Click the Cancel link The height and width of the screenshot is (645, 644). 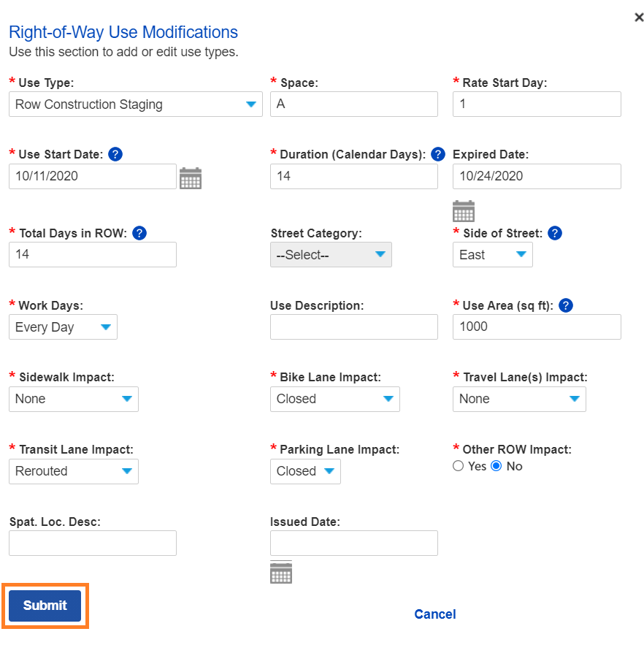(435, 614)
